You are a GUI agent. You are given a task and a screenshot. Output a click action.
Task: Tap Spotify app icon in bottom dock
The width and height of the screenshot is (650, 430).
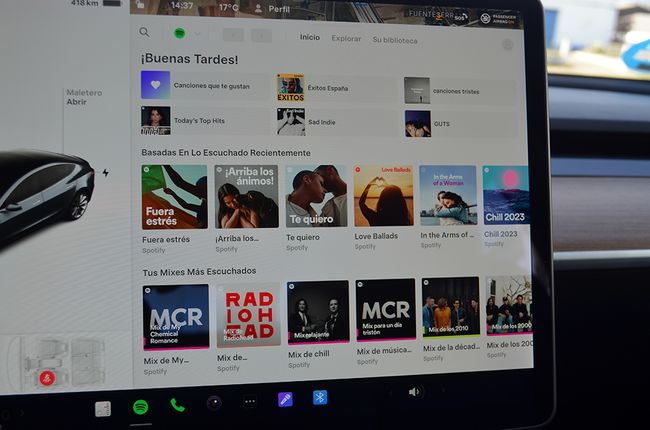(x=141, y=407)
